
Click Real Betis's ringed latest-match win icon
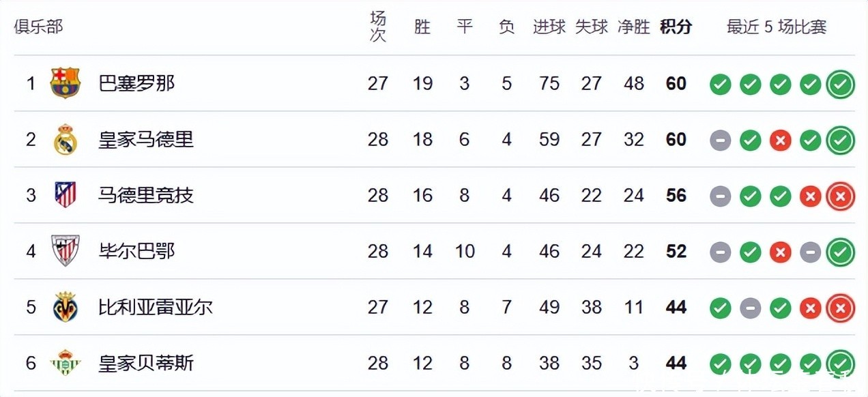(840, 363)
